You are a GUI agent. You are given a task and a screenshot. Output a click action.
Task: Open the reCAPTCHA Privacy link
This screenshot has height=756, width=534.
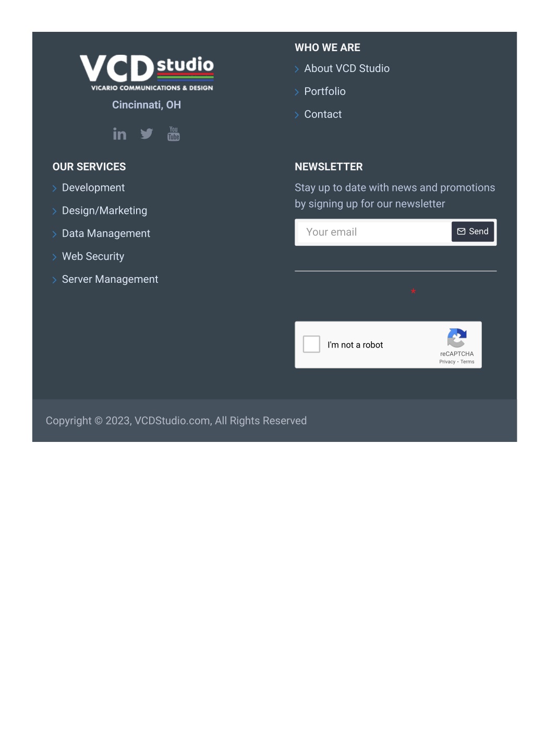pyautogui.click(x=447, y=362)
